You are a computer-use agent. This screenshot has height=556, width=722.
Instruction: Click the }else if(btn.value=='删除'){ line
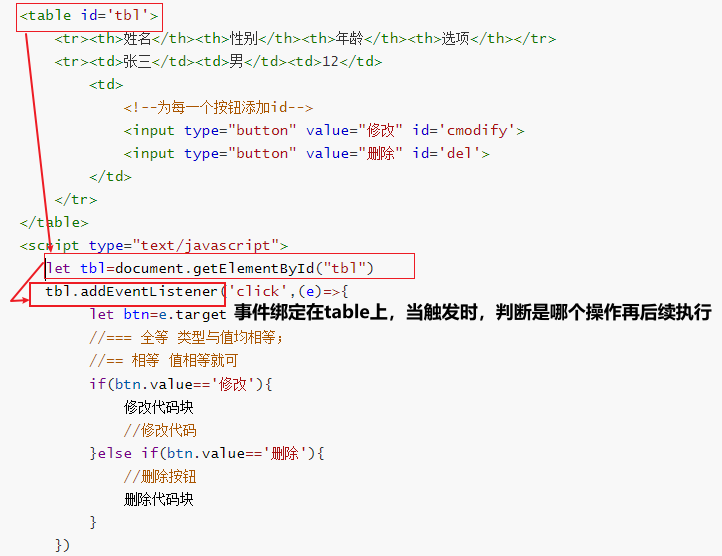point(207,453)
